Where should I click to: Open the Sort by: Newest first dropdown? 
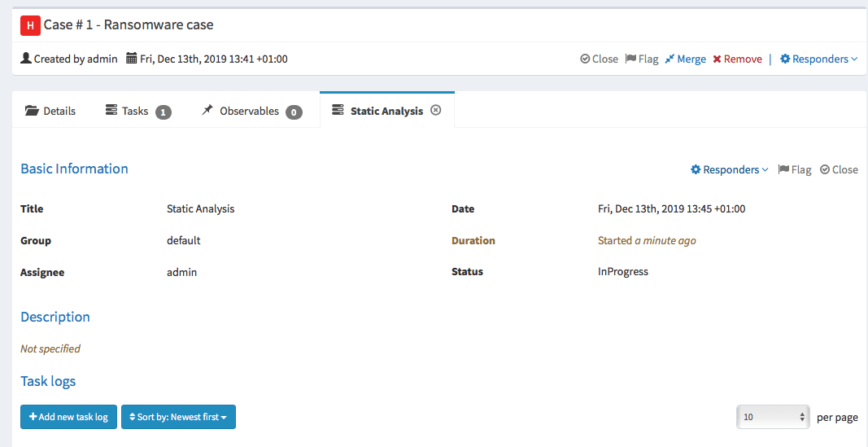coord(178,417)
